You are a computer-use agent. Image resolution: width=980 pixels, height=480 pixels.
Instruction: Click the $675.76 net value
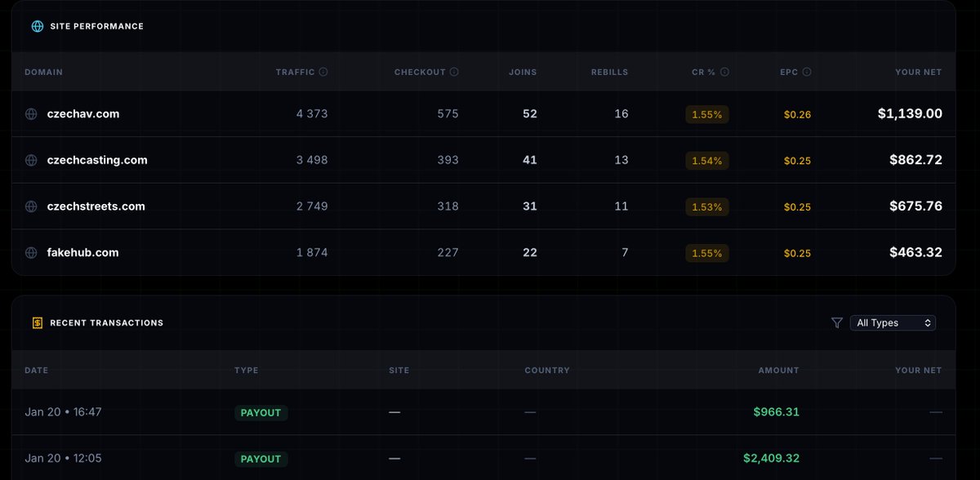915,207
